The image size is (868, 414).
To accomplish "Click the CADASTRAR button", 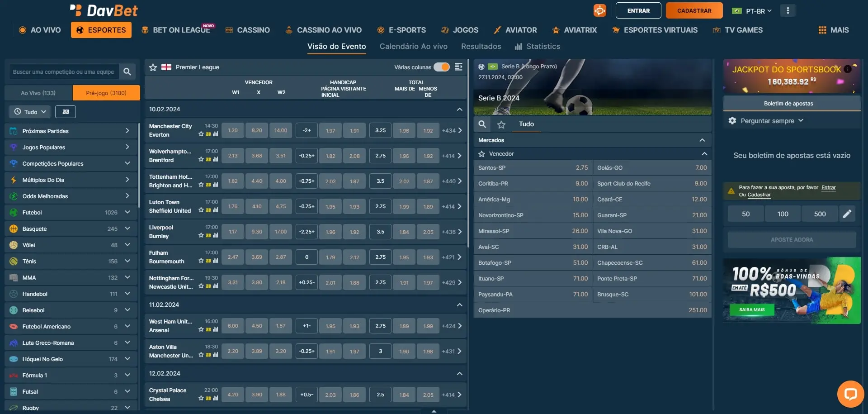I will 694,10.
